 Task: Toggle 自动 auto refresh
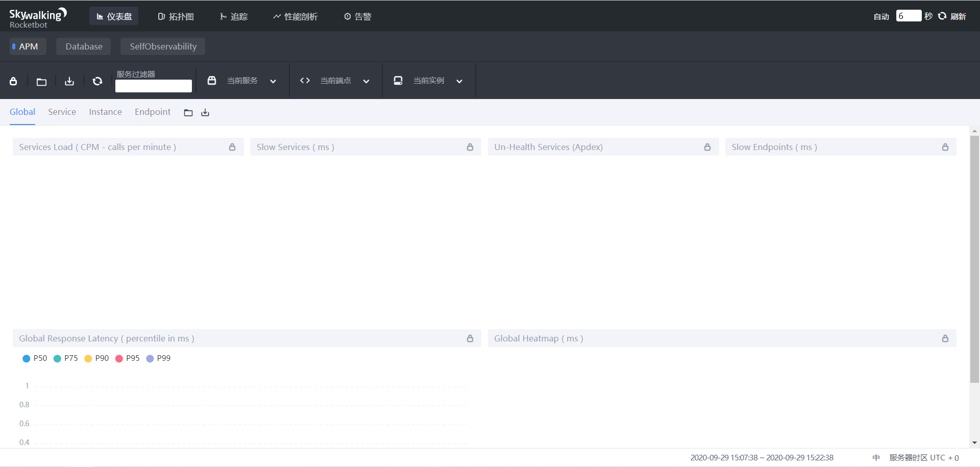pos(881,16)
